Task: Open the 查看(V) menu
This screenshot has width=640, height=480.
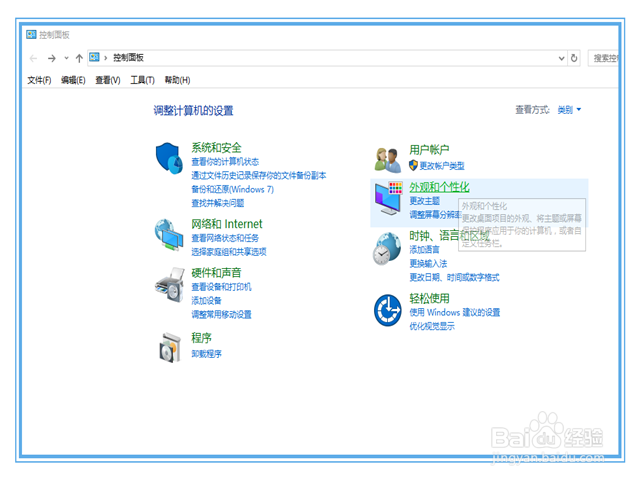Action: pyautogui.click(x=108, y=80)
